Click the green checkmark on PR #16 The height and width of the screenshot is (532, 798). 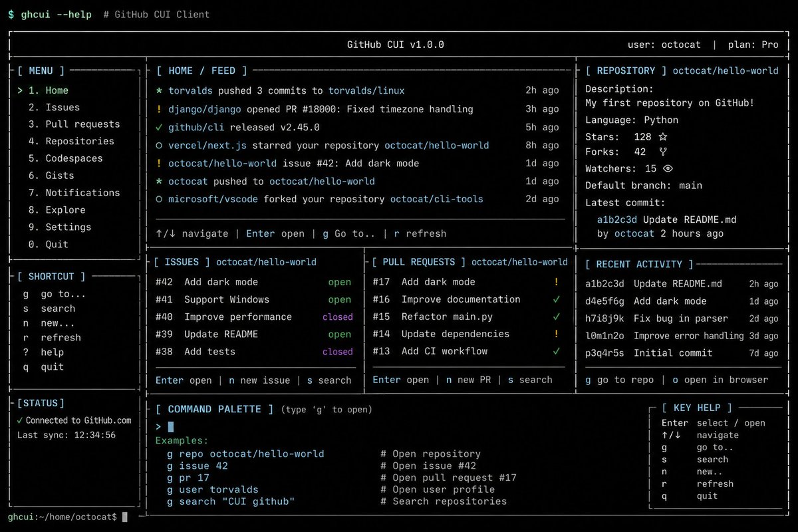click(557, 299)
